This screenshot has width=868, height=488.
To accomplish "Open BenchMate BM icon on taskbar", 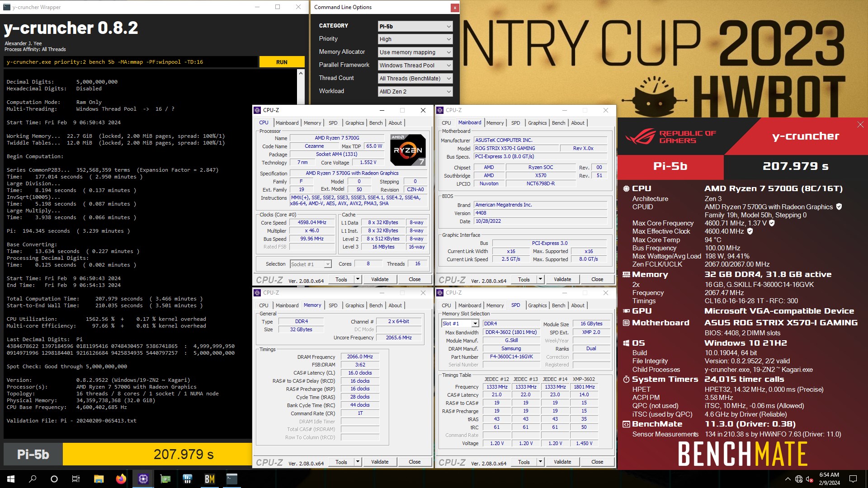I will pos(209,479).
